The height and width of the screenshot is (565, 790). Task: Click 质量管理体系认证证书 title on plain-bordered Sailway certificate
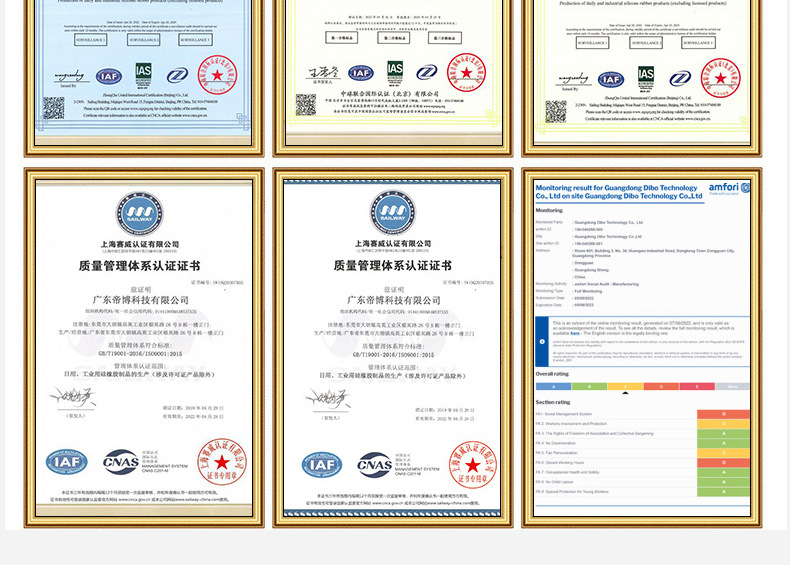pos(140,266)
